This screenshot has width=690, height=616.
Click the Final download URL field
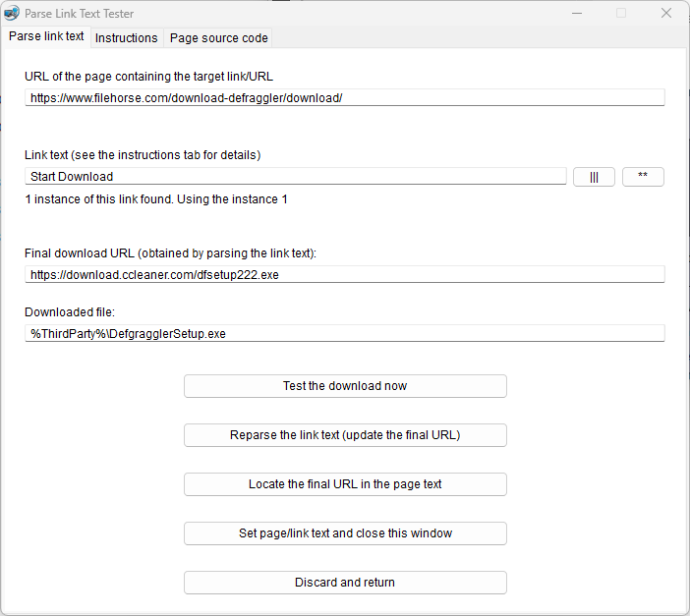pos(345,274)
